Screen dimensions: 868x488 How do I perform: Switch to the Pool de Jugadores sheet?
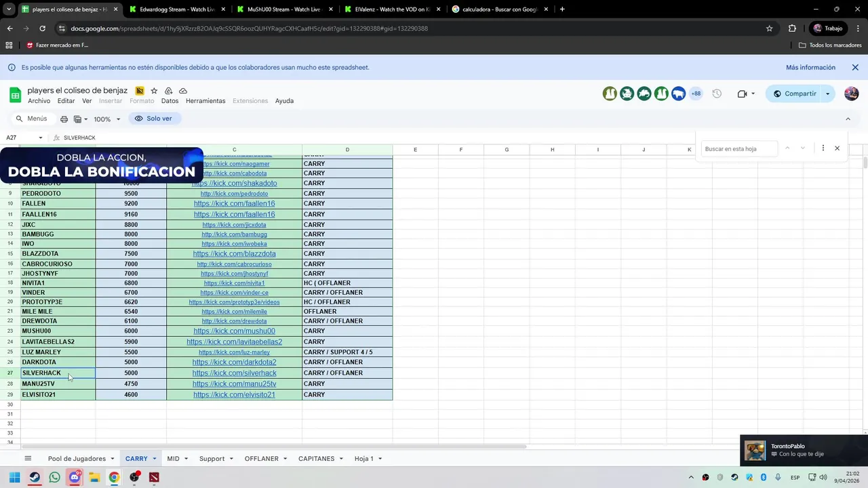[x=77, y=458]
